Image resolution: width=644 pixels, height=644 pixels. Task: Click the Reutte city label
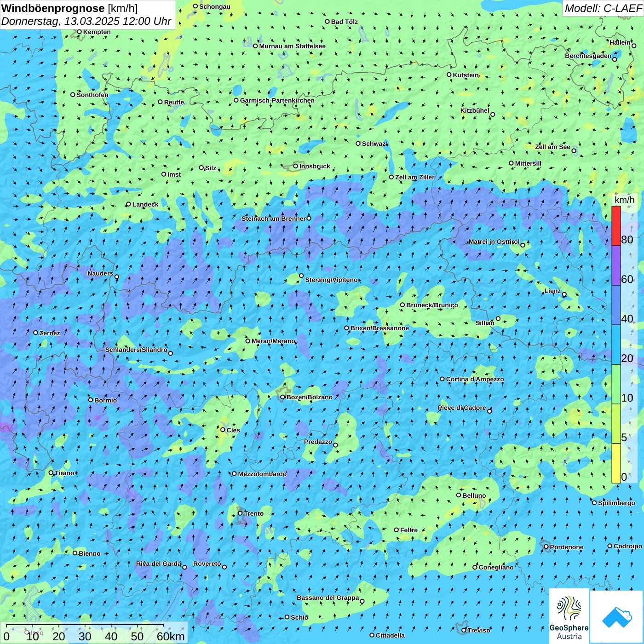click(x=174, y=102)
